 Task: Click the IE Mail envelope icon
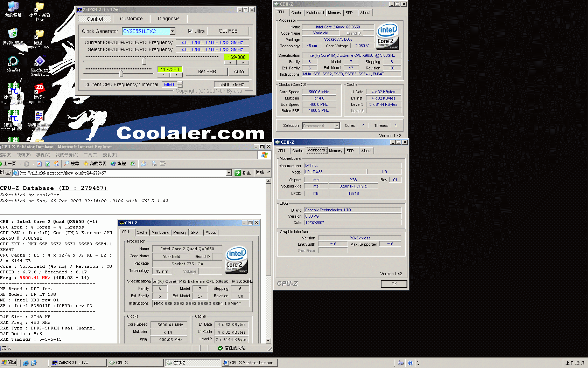coord(143,164)
